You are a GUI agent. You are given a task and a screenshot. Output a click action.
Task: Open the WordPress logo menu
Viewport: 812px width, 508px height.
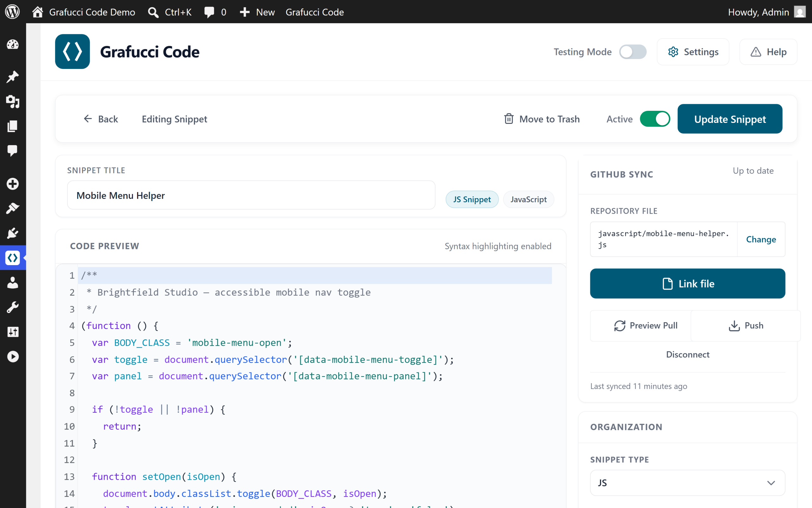click(12, 12)
